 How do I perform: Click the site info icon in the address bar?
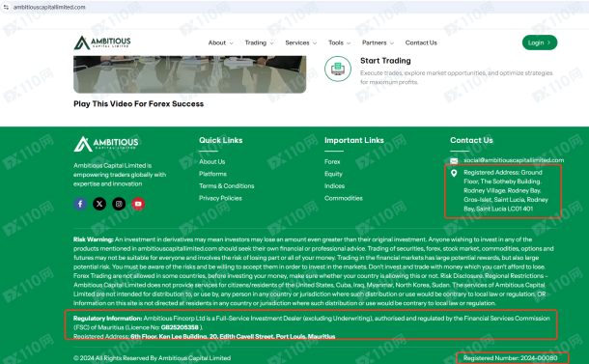pyautogui.click(x=6, y=7)
